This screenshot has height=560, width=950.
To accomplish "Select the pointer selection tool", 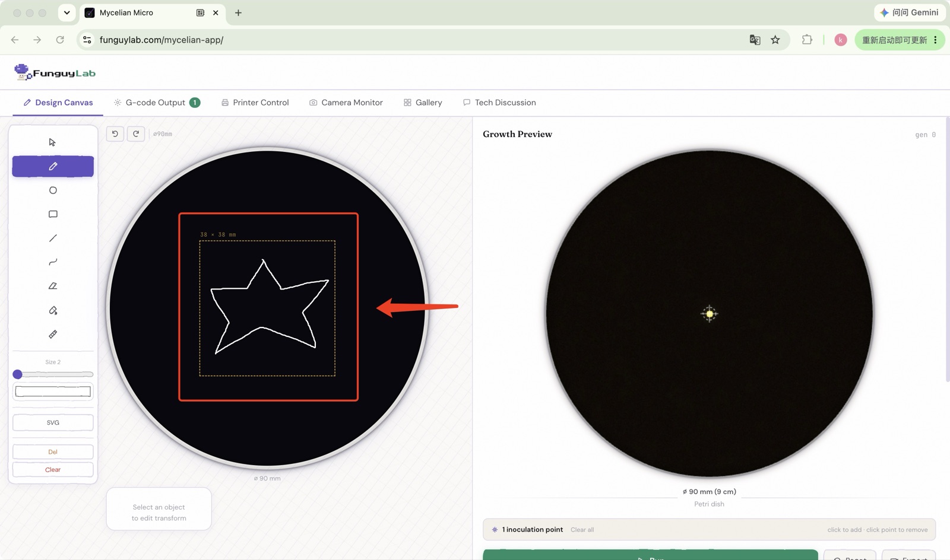I will 53,142.
